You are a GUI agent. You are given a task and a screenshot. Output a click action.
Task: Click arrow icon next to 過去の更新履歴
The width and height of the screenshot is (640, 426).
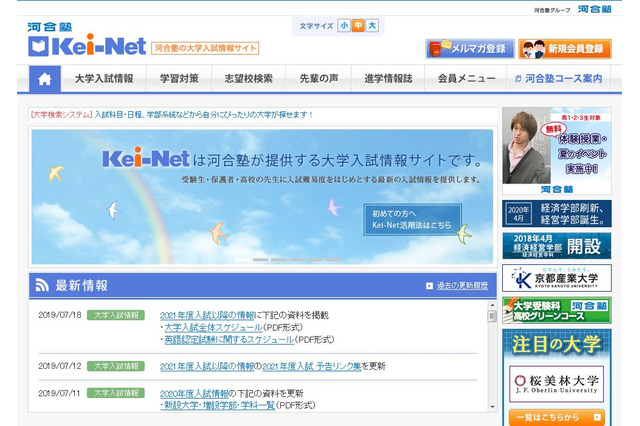(429, 286)
